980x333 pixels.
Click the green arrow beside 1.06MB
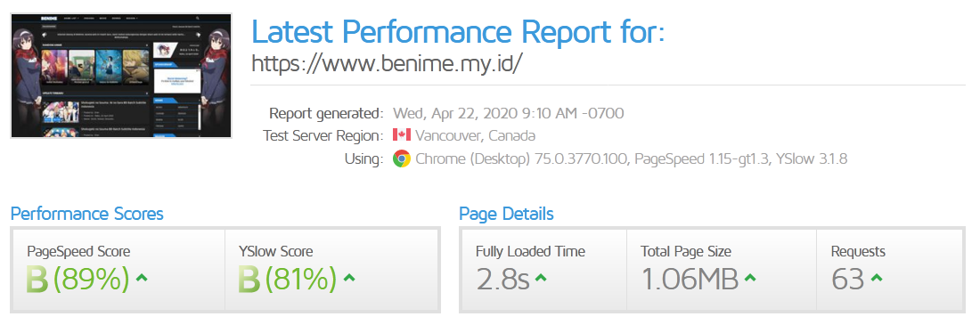coord(750,278)
